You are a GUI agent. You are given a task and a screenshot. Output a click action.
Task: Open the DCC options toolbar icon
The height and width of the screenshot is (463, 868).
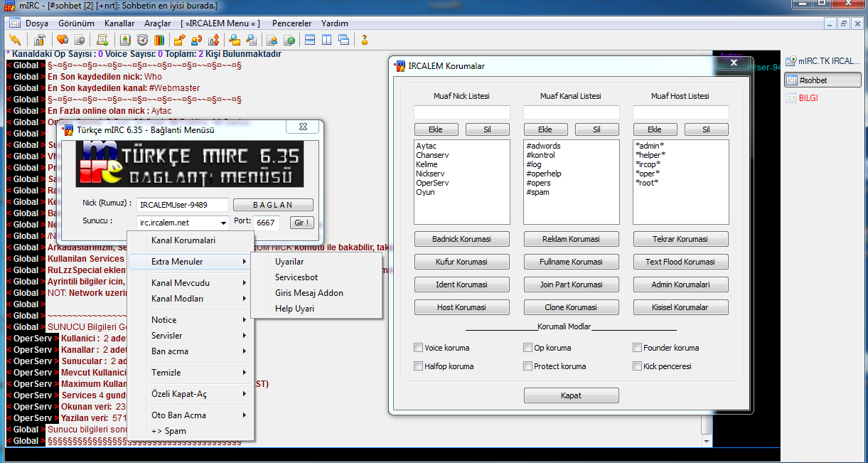pos(214,40)
